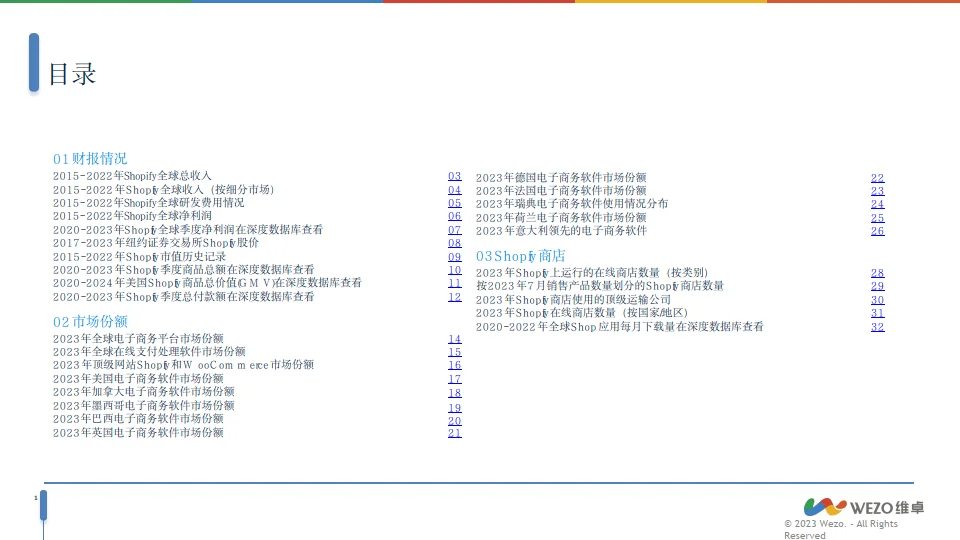Click the WEZO 维卓 logo
This screenshot has height=540, width=960.
864,507
